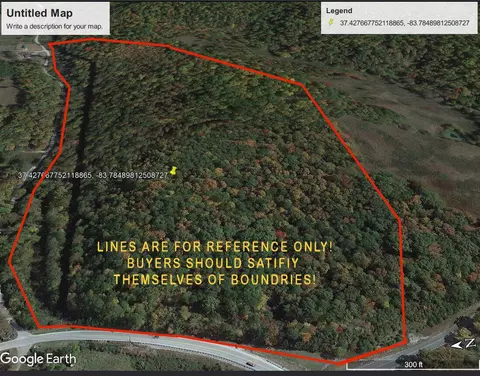Screen dimensions: 480x376
Task: Click the coordinates entry in the Legend box
Action: click(x=405, y=23)
